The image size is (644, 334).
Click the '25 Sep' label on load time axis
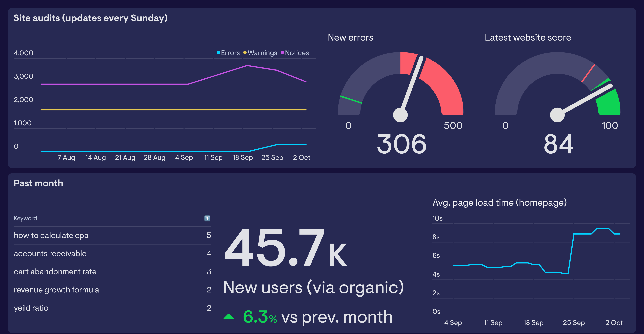[574, 323]
